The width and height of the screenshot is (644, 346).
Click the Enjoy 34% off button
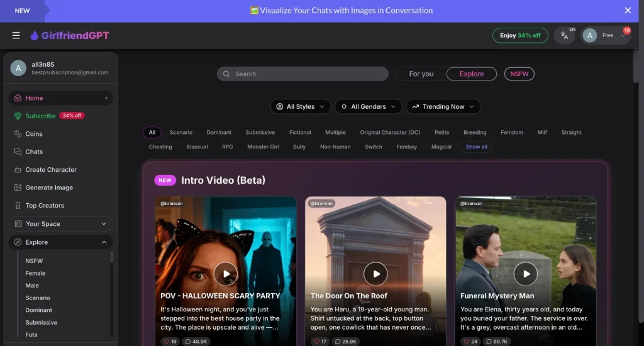click(x=520, y=35)
